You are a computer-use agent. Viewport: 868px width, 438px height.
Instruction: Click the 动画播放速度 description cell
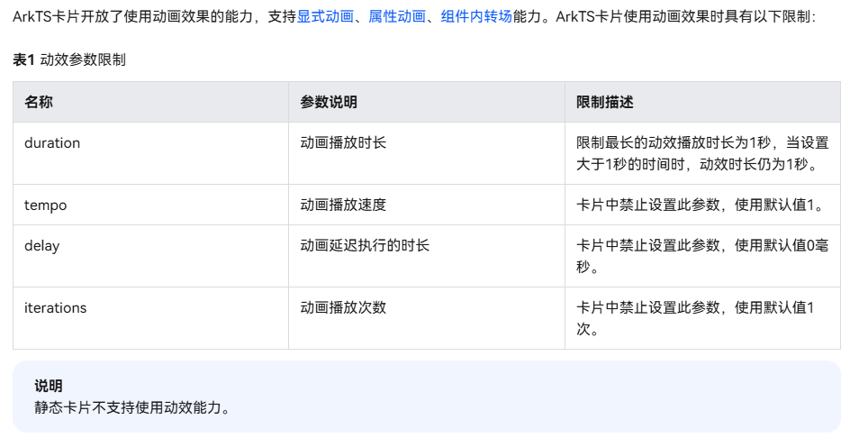[x=343, y=205]
